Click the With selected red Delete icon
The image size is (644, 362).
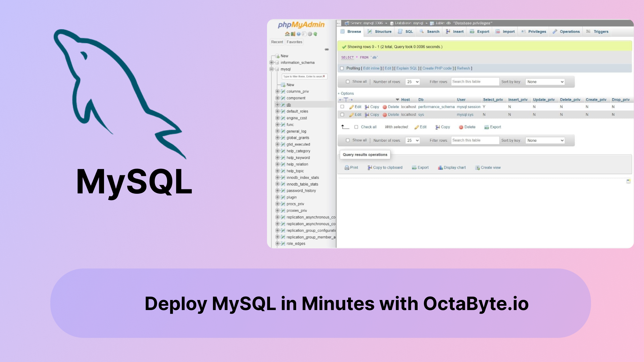coord(461,127)
